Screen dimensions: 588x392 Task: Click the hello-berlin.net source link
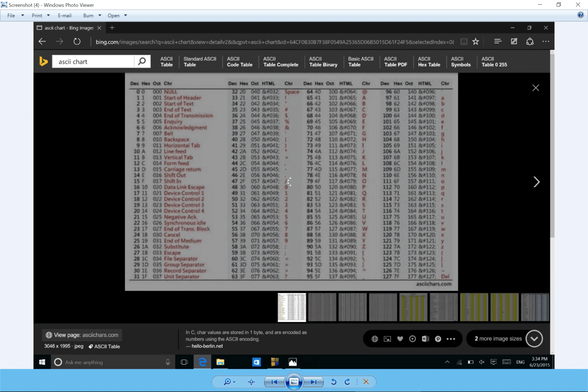[207, 346]
